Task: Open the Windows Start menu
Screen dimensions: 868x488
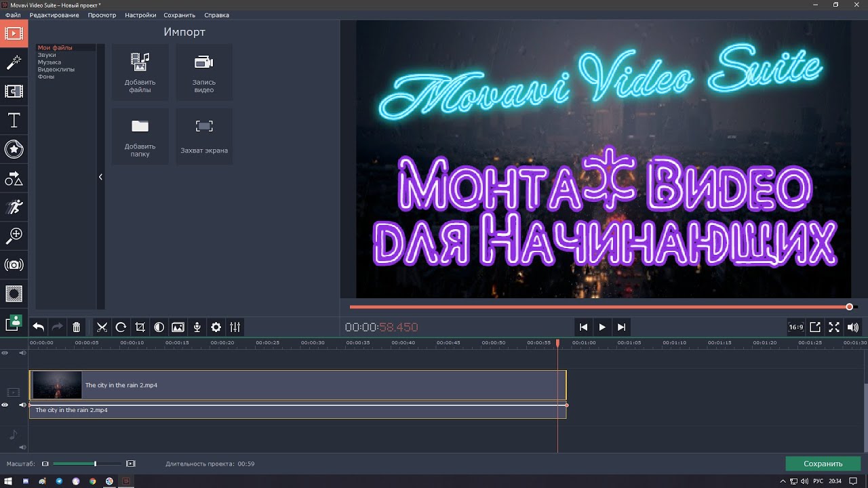Action: [x=8, y=481]
